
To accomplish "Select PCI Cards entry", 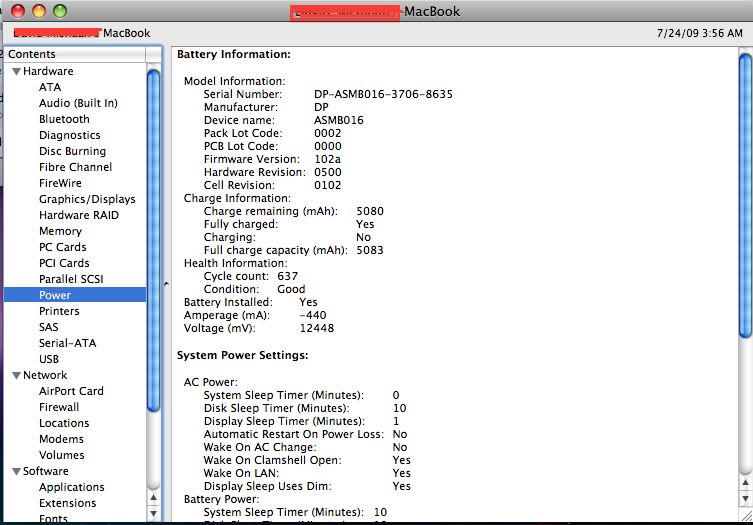I will click(x=64, y=263).
